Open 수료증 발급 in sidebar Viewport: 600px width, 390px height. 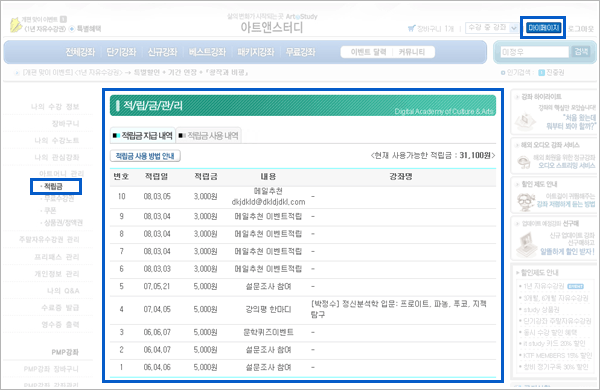point(60,308)
